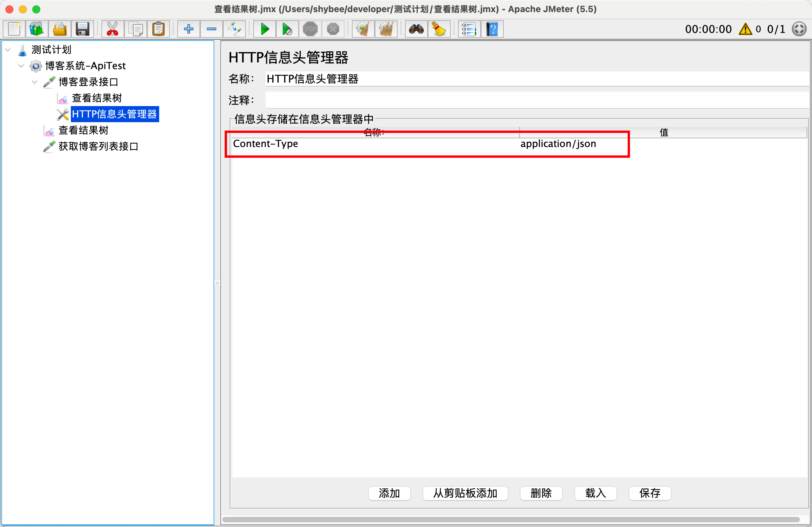Open Search with binoculars icon
The image size is (812, 527).
click(x=416, y=29)
